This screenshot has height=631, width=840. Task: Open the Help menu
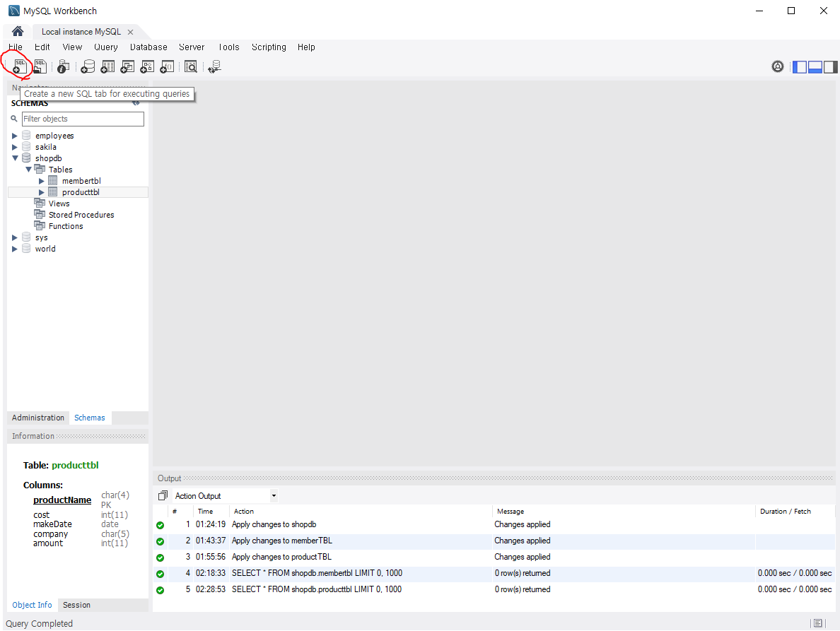pyautogui.click(x=306, y=47)
